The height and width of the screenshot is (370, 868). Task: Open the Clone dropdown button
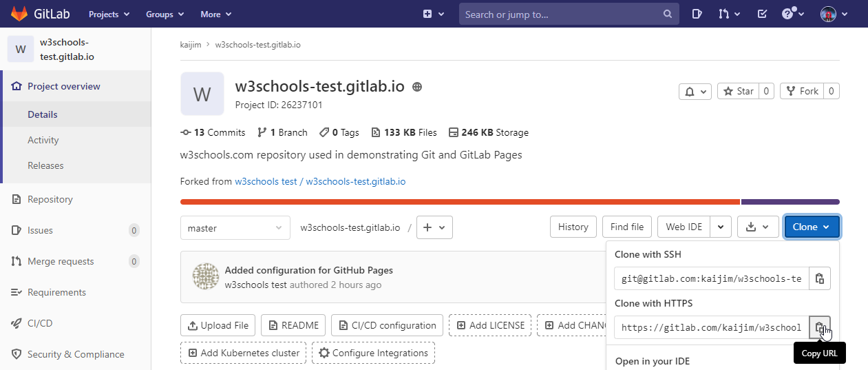(812, 227)
